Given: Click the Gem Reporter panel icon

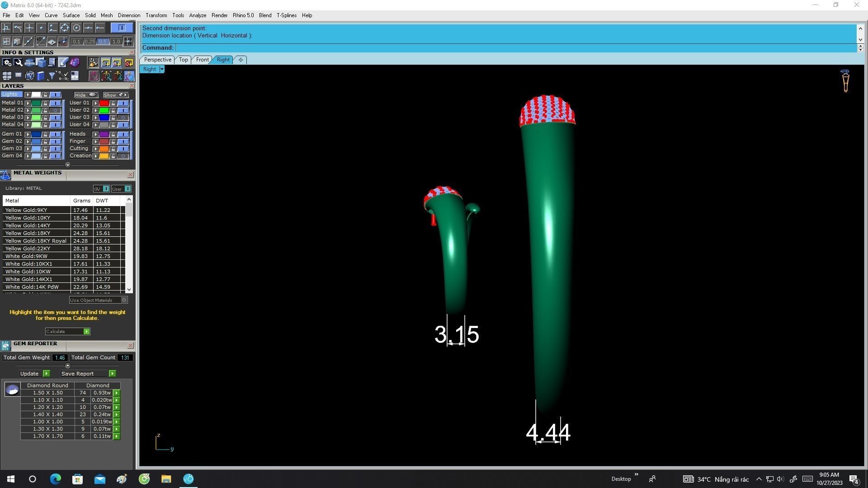Looking at the screenshot, I should coord(5,346).
